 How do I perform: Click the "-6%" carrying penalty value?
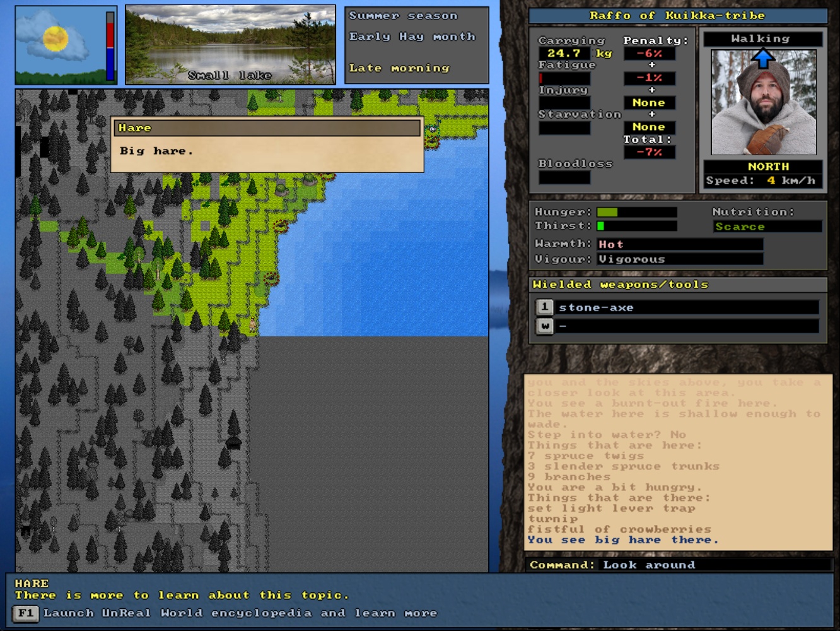pyautogui.click(x=649, y=54)
